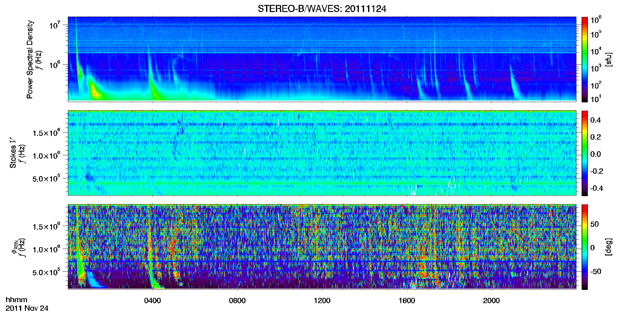The width and height of the screenshot is (644, 332).
Task: Click the Power Spectral Density axis label
Action: pyautogui.click(x=30, y=59)
